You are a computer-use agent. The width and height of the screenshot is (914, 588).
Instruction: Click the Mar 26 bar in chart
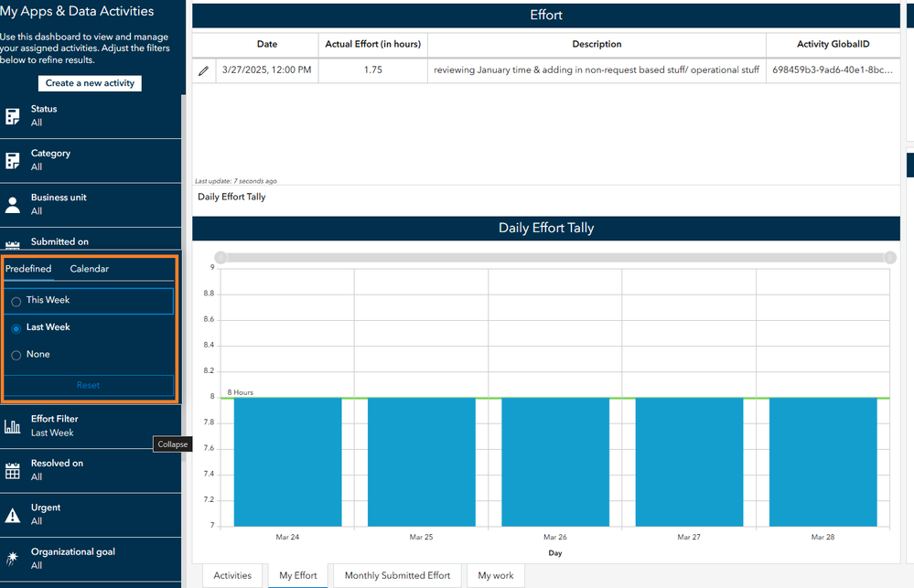pyautogui.click(x=555, y=462)
